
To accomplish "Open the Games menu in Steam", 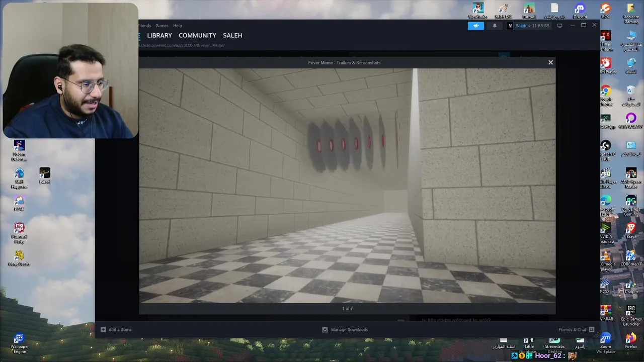I will (162, 26).
